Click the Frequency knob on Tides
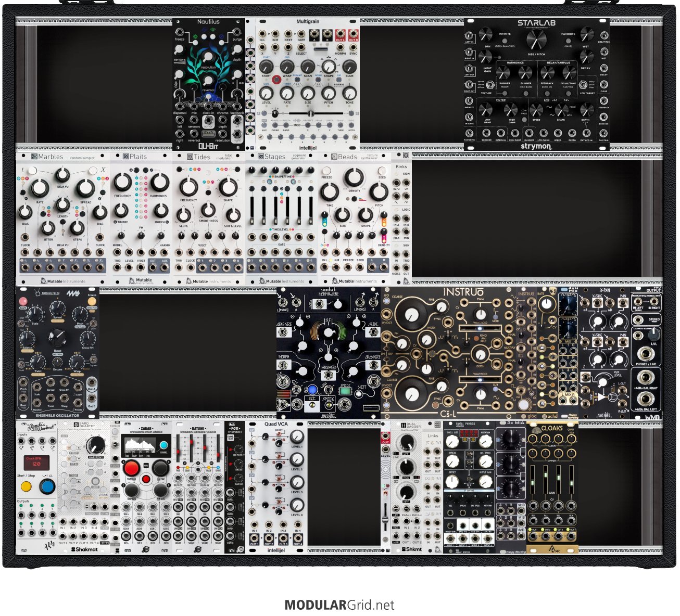The width and height of the screenshot is (680, 616). click(188, 187)
